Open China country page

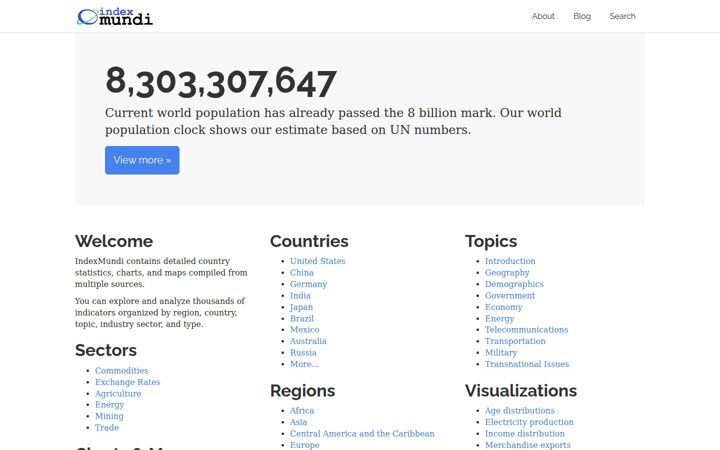301,272
